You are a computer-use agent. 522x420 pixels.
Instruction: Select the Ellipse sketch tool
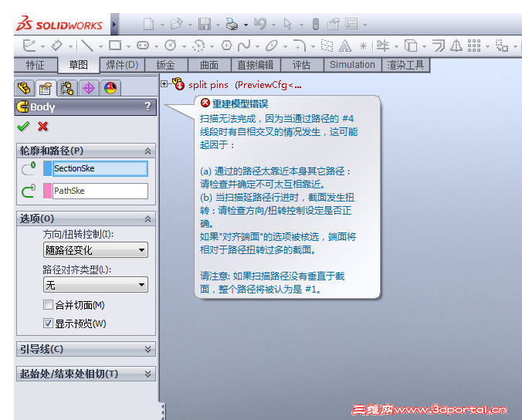point(272,46)
